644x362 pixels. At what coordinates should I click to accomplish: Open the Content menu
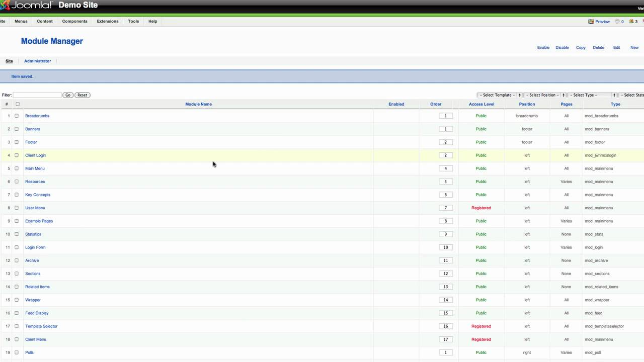[45, 21]
